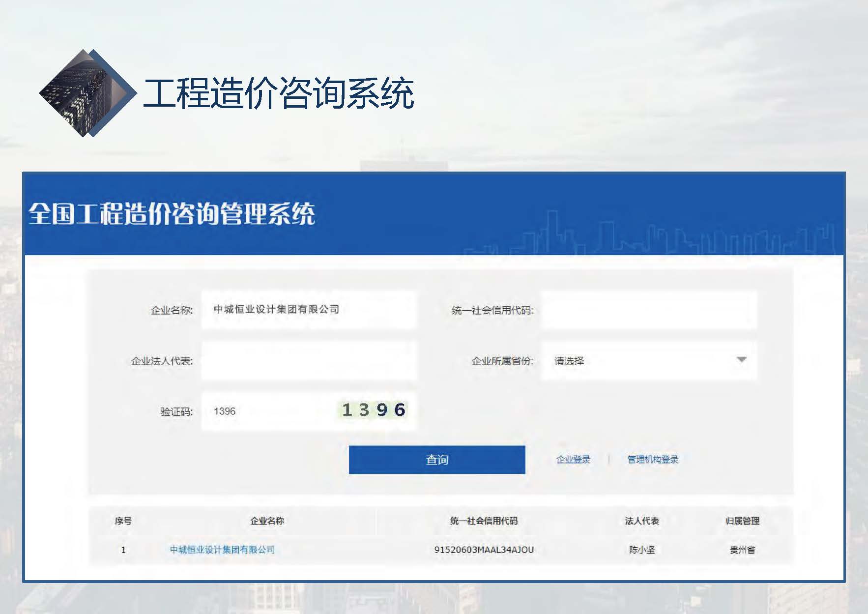Click the diamond building logo icon
The image size is (868, 614).
(87, 93)
